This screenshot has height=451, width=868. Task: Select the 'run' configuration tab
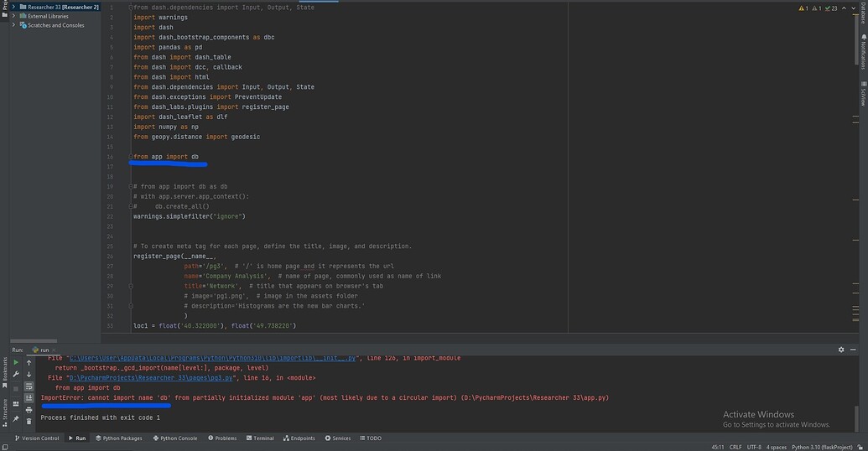coord(41,350)
